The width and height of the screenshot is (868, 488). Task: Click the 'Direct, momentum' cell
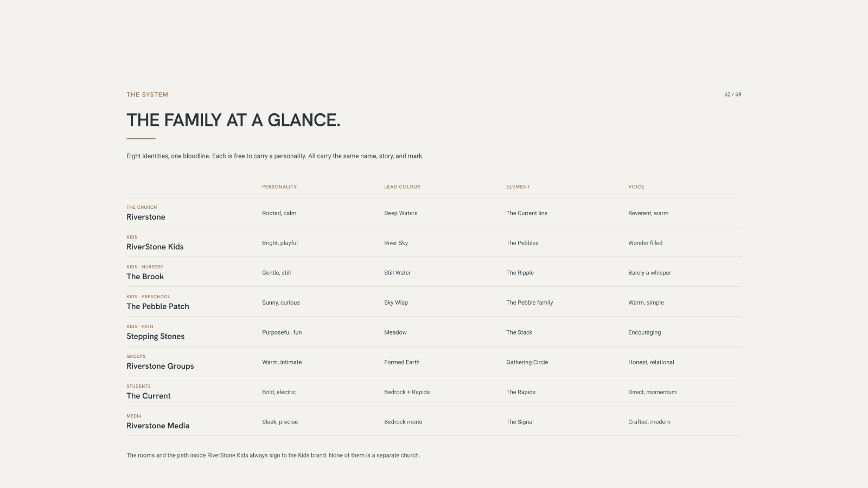pyautogui.click(x=652, y=392)
